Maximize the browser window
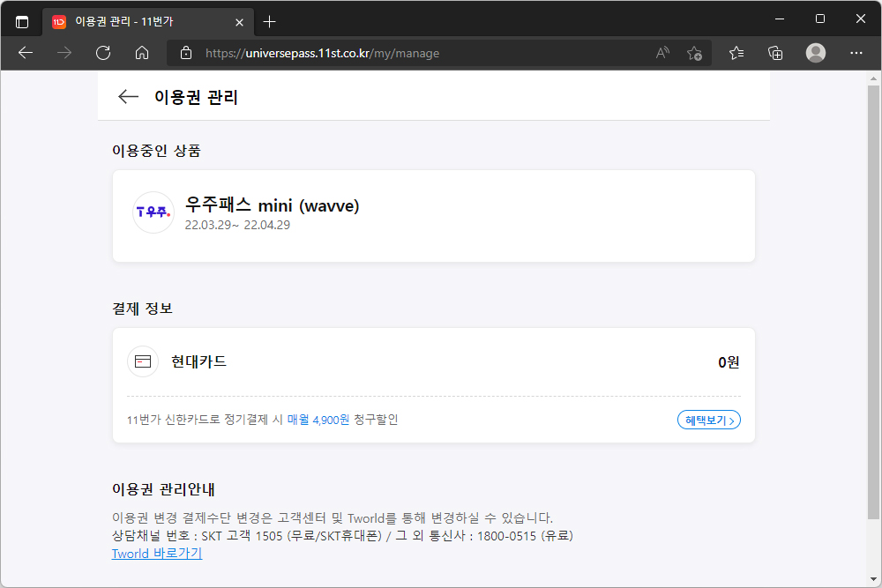Screen dimensions: 882x588 (820, 19)
